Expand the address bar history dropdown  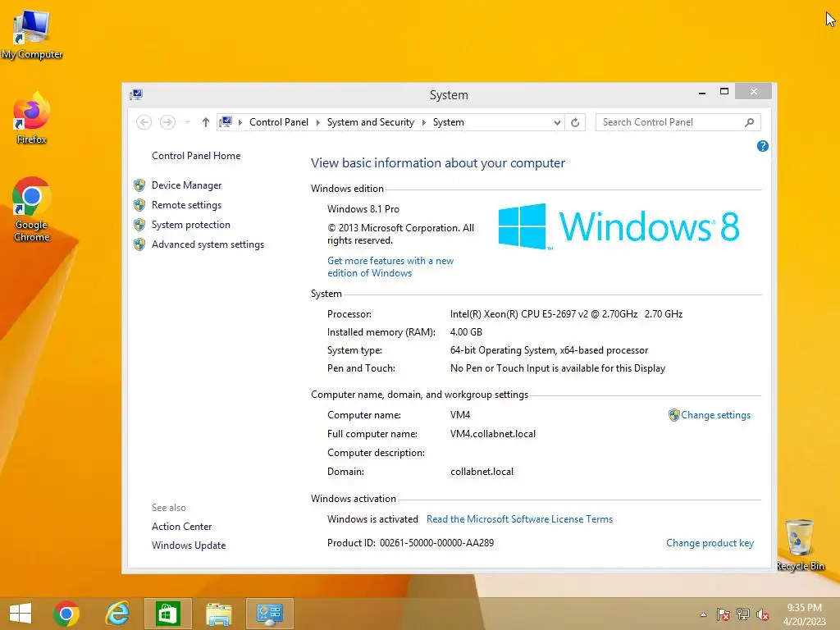click(557, 123)
